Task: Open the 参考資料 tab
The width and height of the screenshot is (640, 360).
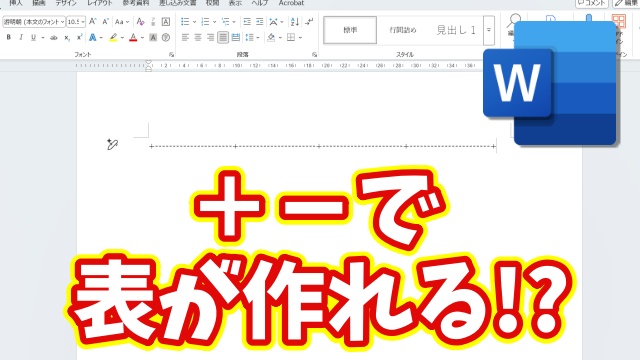Action: pyautogui.click(x=136, y=3)
